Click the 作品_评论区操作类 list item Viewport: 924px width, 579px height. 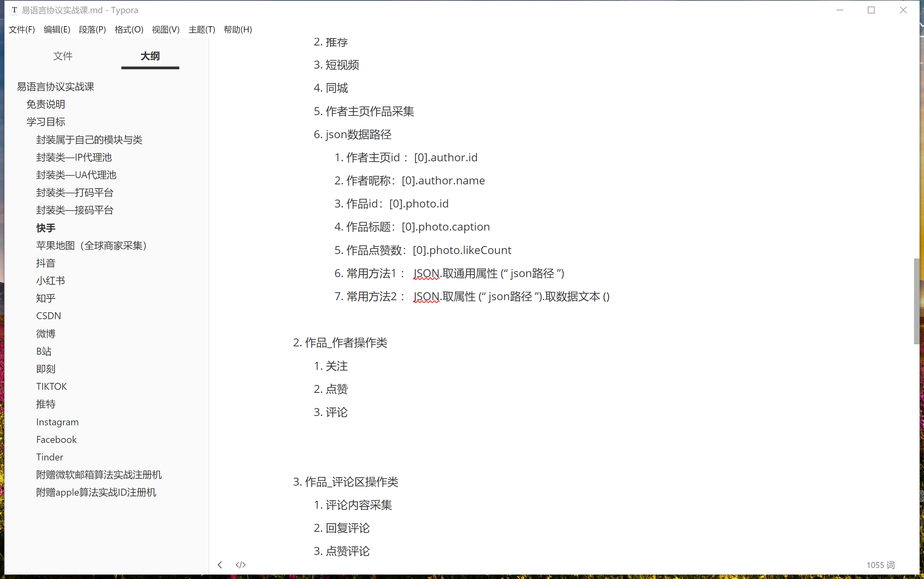[x=351, y=482]
